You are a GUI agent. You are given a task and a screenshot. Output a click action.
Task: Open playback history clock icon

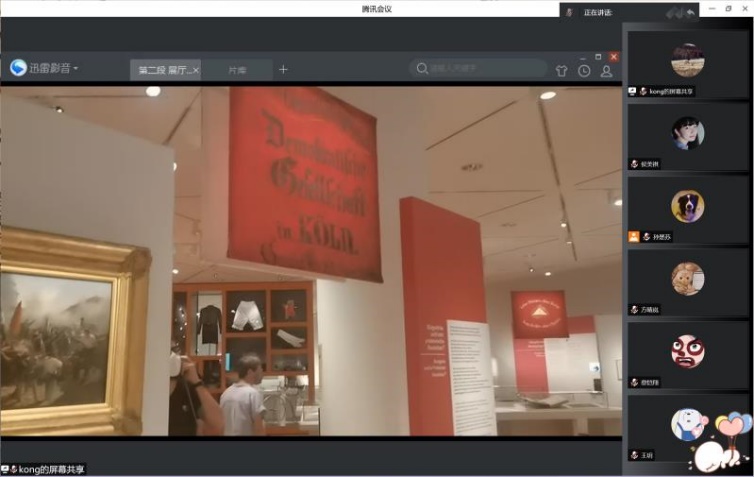pos(584,71)
